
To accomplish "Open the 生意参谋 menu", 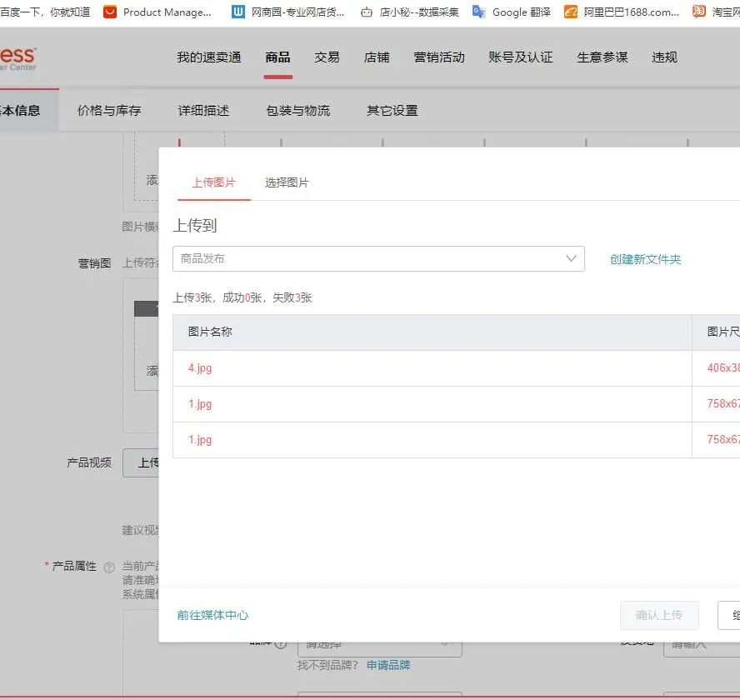I will coord(602,57).
